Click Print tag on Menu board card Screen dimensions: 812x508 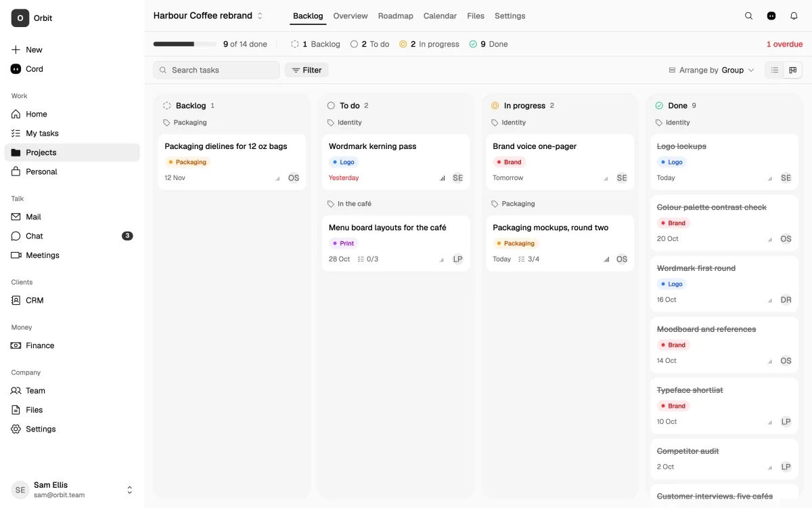coord(344,243)
